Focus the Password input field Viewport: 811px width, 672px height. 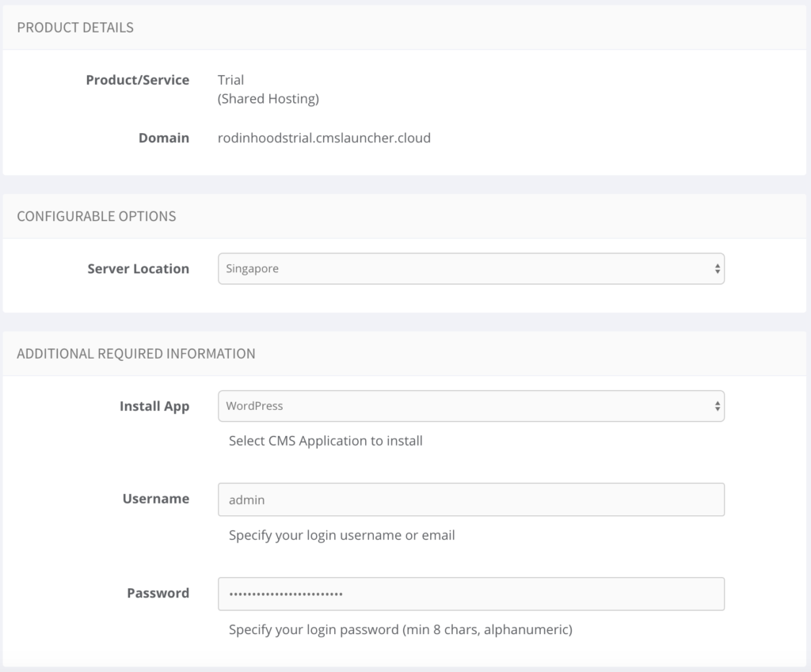[470, 594]
